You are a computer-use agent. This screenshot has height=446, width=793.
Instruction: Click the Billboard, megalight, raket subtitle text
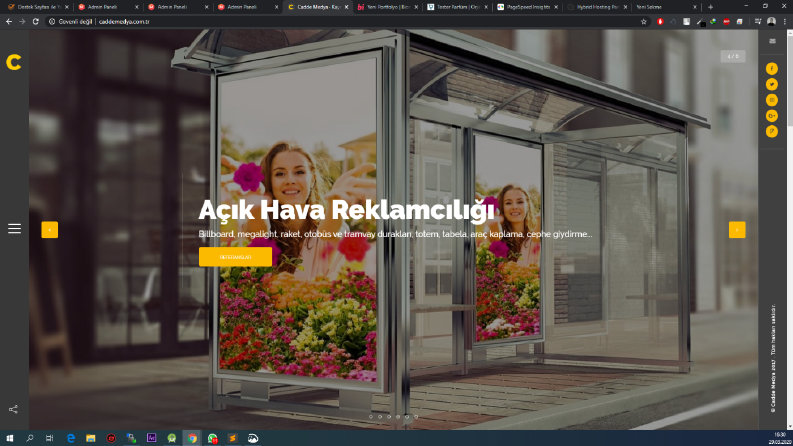tap(395, 234)
